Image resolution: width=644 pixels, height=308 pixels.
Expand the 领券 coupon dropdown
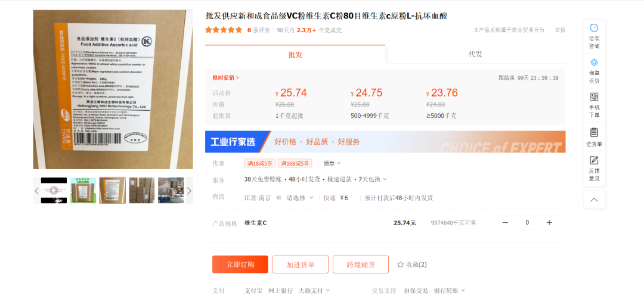tap(332, 163)
